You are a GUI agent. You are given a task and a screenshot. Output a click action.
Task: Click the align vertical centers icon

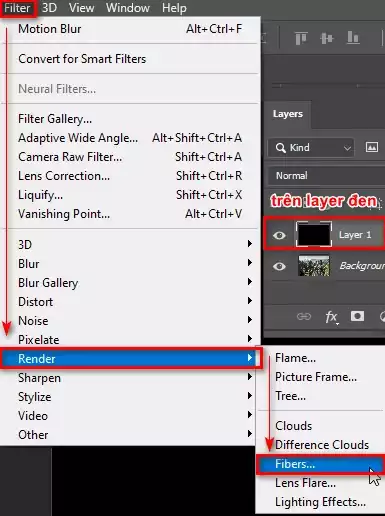click(x=327, y=38)
